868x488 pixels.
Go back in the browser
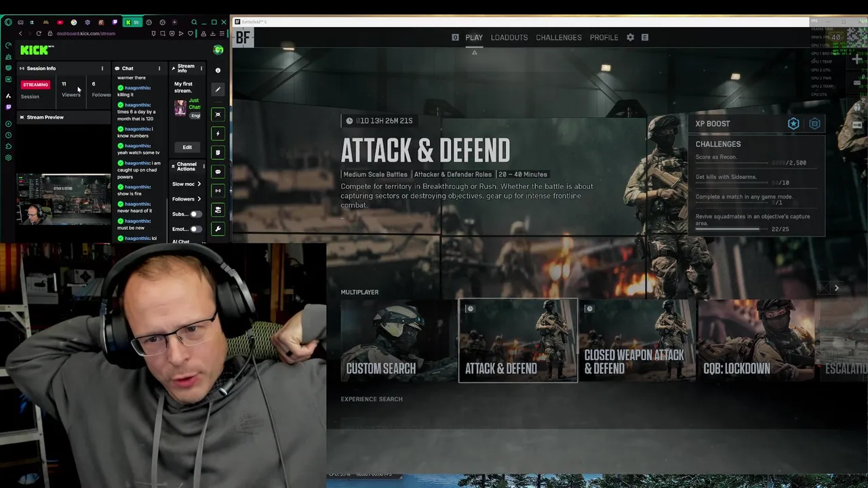tap(20, 33)
